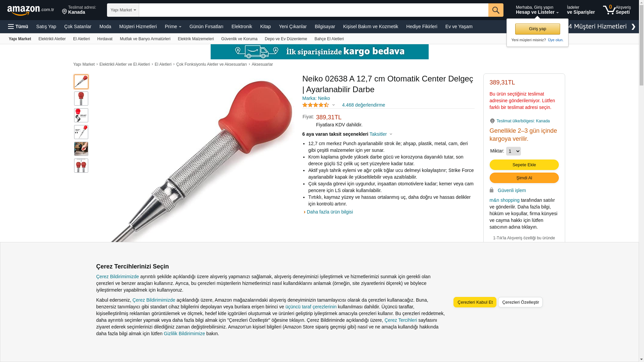The width and height of the screenshot is (644, 362).
Task: Select the El Aletleri subcategory tab
Action: [82, 39]
